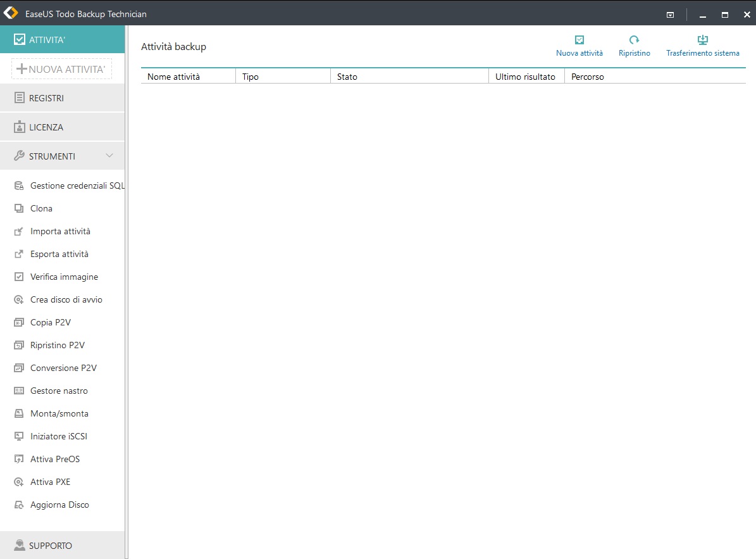Viewport: 756px width, 559px height.
Task: Click the Attiva PXE icon
Action: [x=19, y=482]
